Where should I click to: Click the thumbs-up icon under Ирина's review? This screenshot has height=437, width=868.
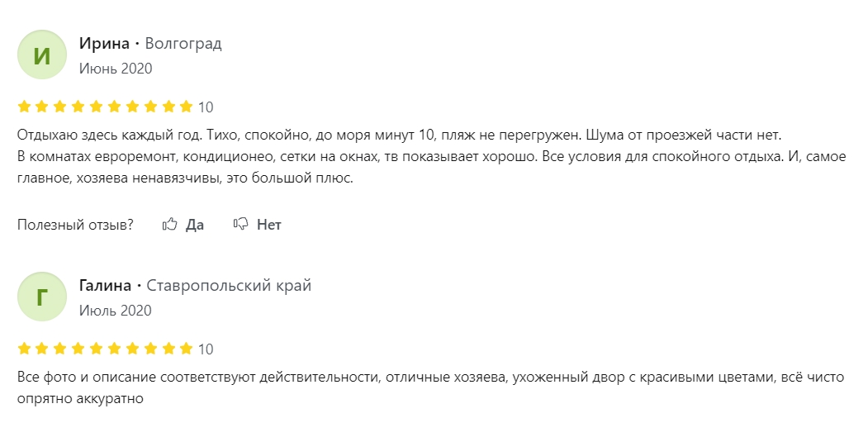click(169, 225)
